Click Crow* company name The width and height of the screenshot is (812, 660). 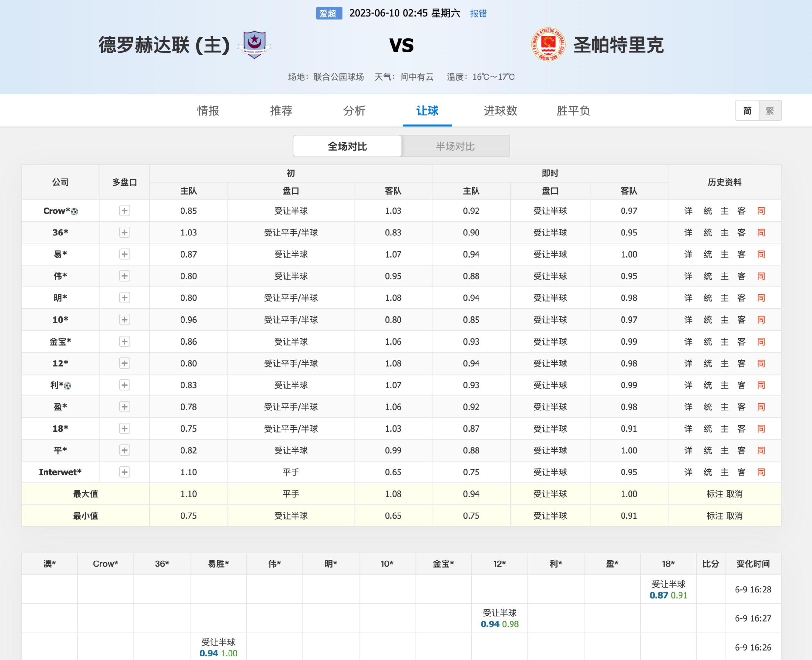(x=56, y=211)
